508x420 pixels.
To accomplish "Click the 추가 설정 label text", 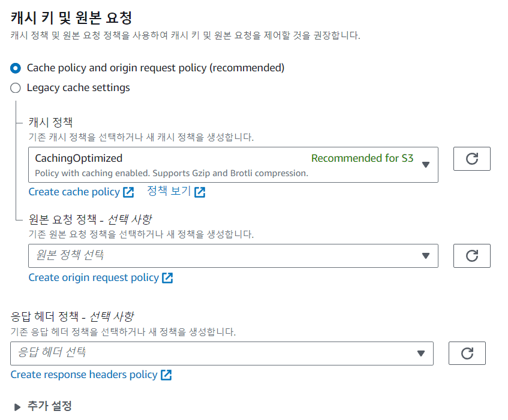I will 50,406.
